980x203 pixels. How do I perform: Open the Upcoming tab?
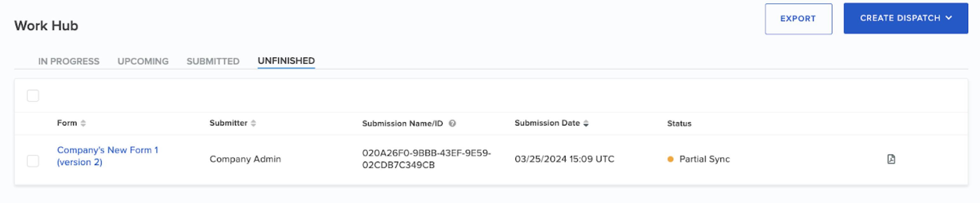pyautogui.click(x=143, y=61)
